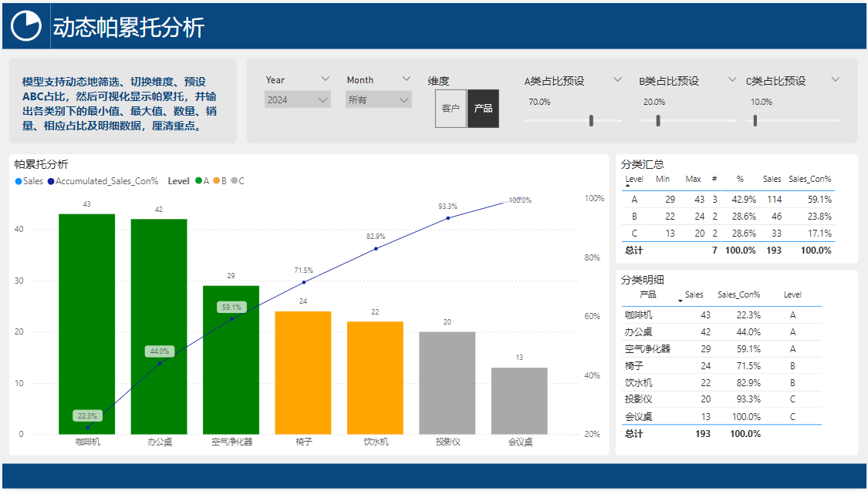Sort summary table by Min column

click(x=663, y=179)
